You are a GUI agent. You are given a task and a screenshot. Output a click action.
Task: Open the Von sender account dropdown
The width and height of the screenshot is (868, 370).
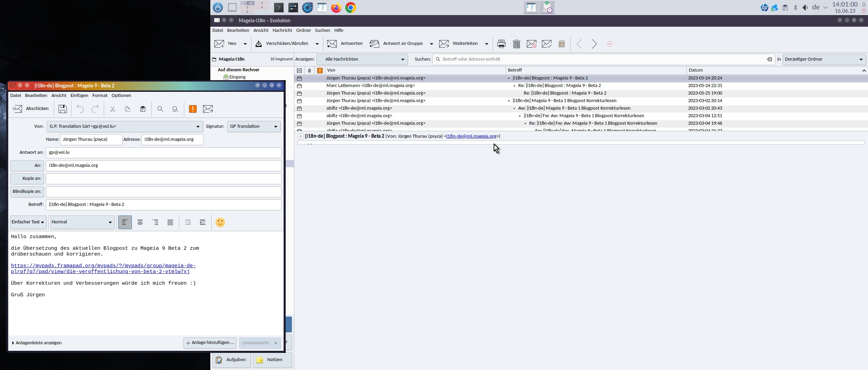(125, 126)
